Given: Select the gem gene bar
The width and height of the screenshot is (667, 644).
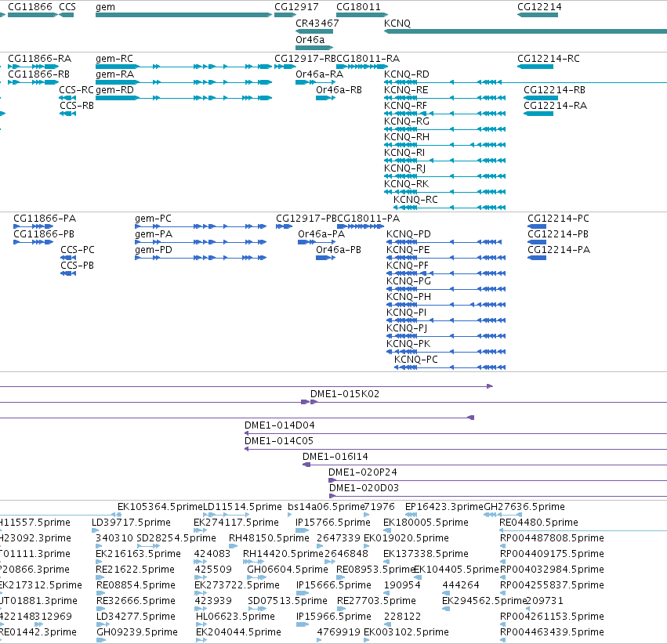Looking at the screenshot, I should (x=183, y=15).
